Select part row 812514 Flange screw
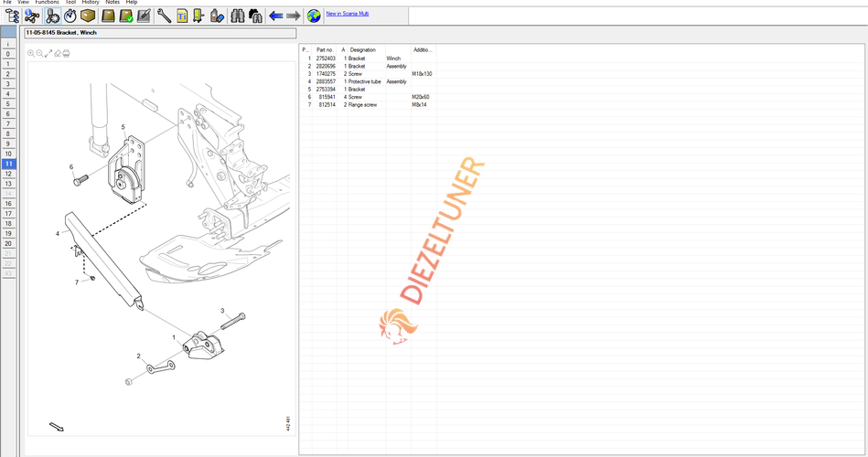This screenshot has height=457, width=868. click(368, 104)
